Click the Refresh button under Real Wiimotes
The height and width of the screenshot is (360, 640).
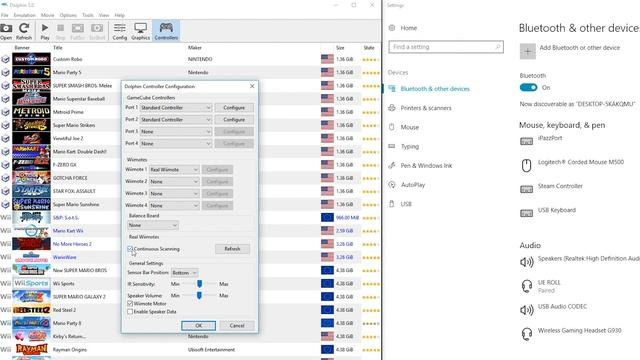click(x=232, y=249)
